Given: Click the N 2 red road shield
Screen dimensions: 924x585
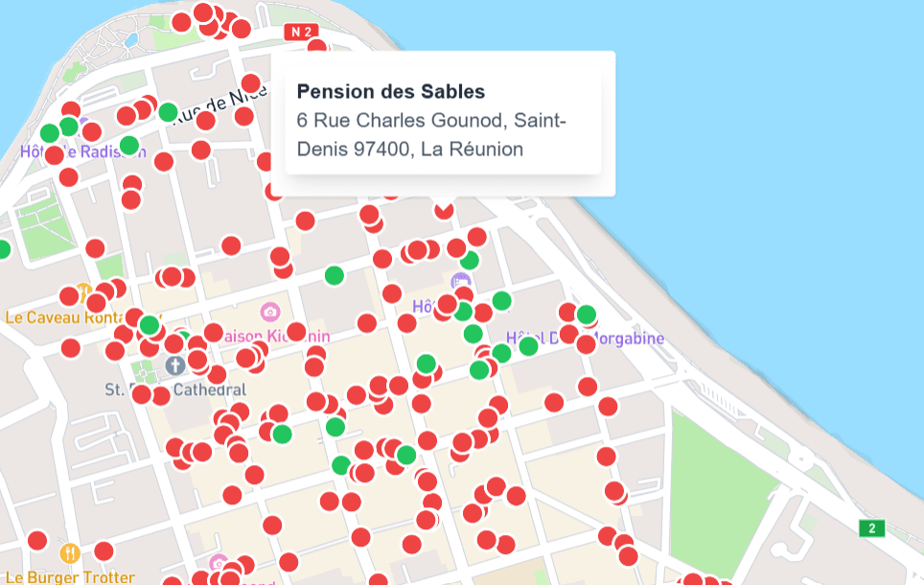Looking at the screenshot, I should [301, 33].
